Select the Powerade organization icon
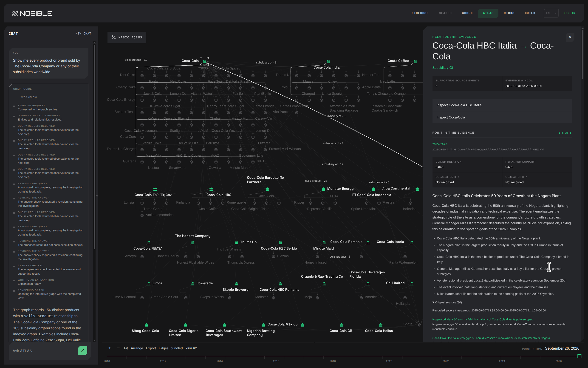588x368 pixels. (x=193, y=284)
